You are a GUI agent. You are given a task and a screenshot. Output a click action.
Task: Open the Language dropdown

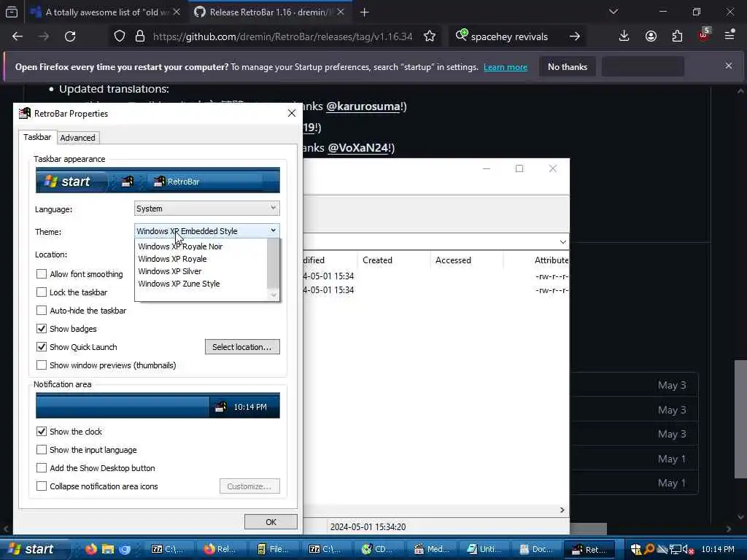click(x=206, y=209)
